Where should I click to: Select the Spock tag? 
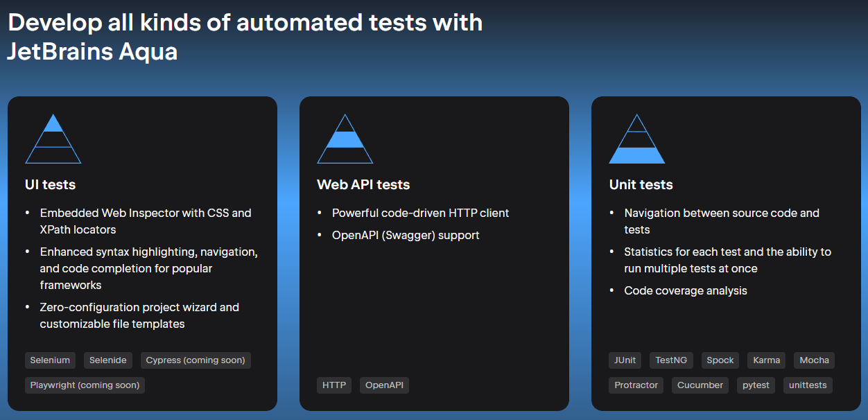(x=720, y=360)
